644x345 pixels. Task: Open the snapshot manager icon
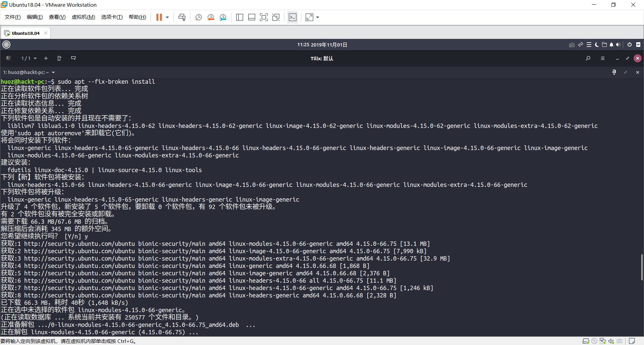[x=223, y=17]
